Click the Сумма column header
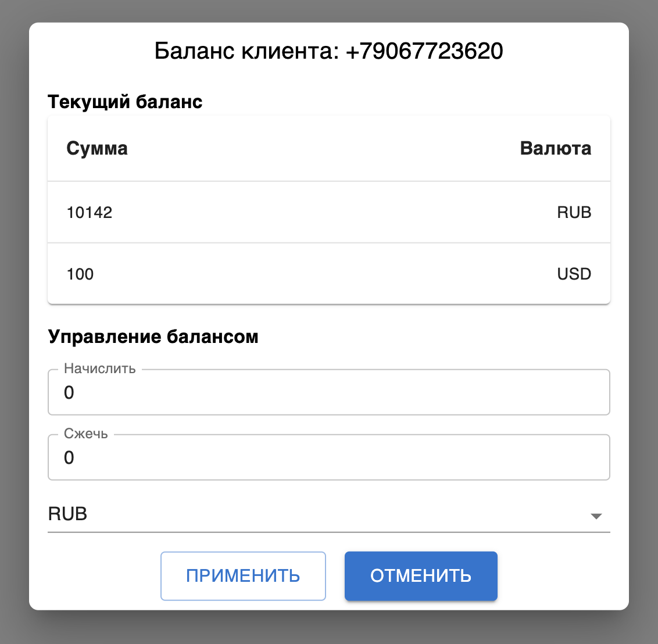Viewport: 658px width, 644px height. 97,149
